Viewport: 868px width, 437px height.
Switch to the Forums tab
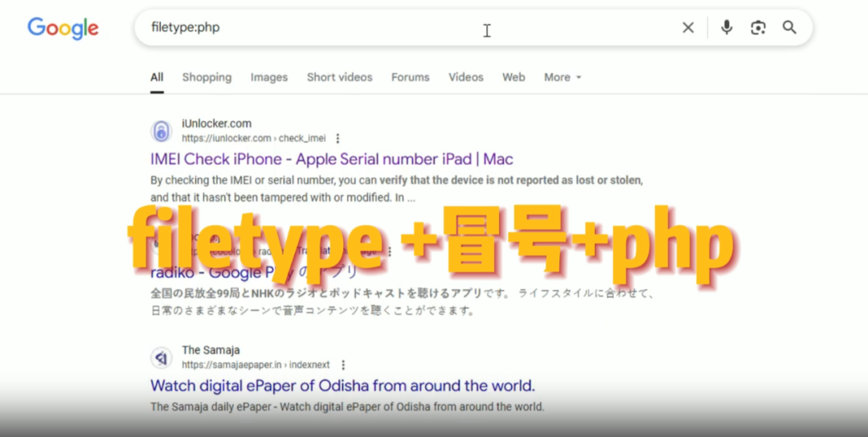coord(410,77)
